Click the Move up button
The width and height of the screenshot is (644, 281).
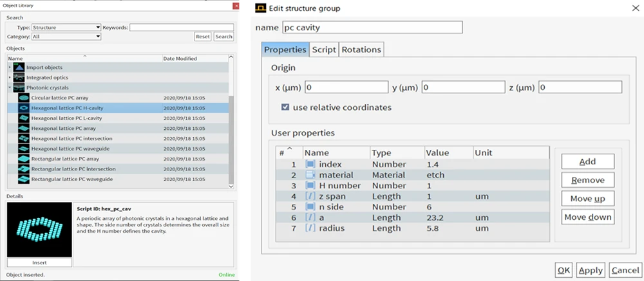pos(588,199)
